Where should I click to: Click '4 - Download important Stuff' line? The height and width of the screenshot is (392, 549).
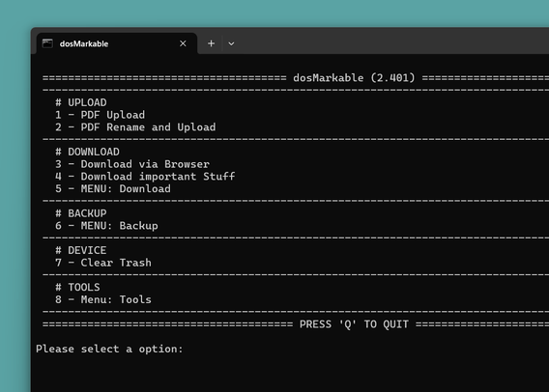tap(145, 177)
